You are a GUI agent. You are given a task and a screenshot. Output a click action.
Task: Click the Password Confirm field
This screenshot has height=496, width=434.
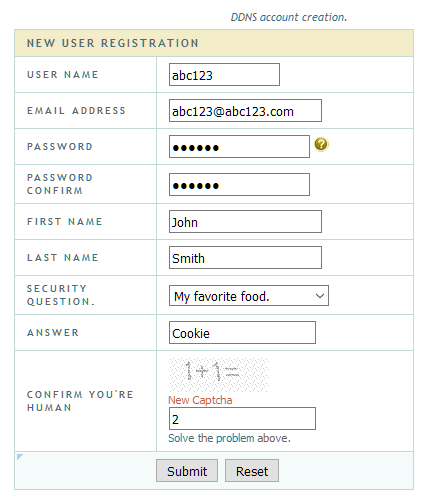coord(239,184)
